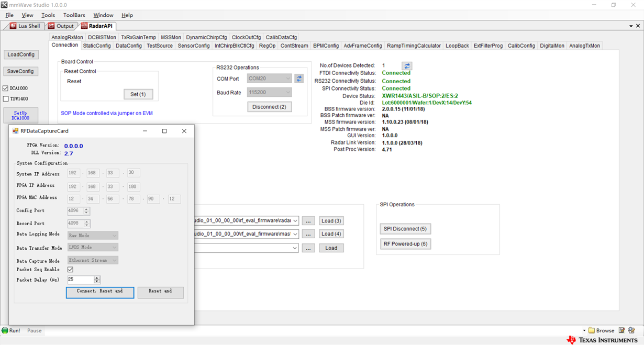The width and height of the screenshot is (644, 345).
Task: Open the File menu
Action: coord(9,15)
